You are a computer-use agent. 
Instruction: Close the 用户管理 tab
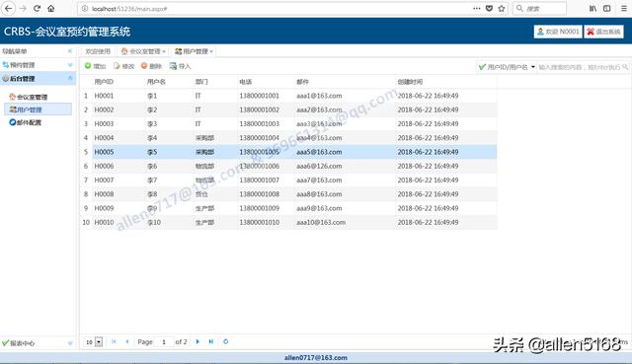point(211,51)
